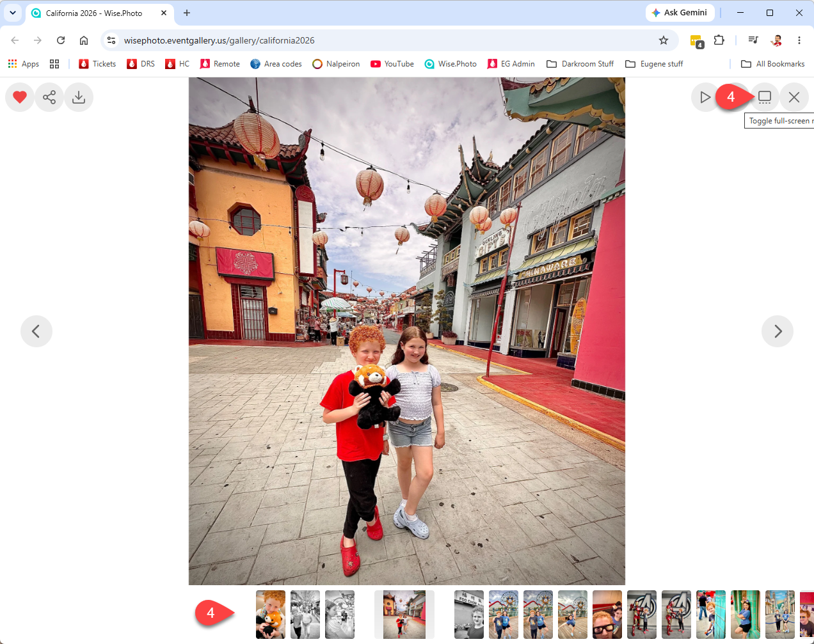Click the address bar URL field

click(384, 40)
